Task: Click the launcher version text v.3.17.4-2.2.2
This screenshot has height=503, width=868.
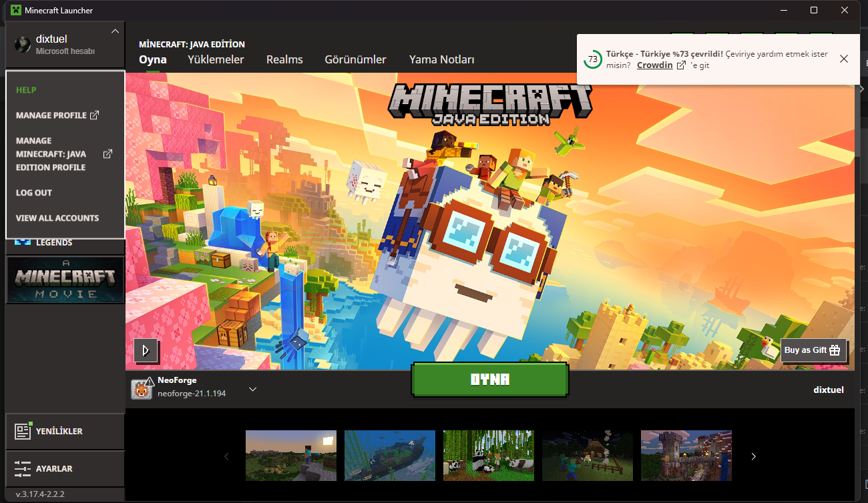Action: pyautogui.click(x=40, y=494)
